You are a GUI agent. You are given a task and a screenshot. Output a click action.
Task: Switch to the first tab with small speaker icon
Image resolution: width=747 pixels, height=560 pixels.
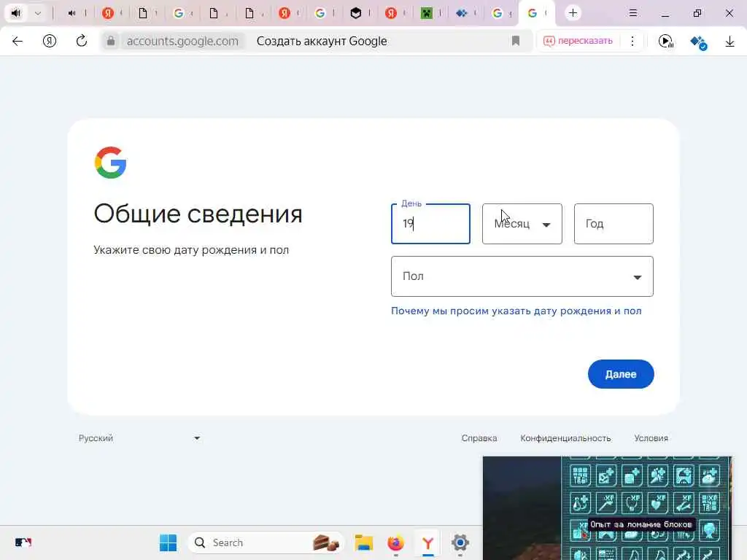coord(72,13)
